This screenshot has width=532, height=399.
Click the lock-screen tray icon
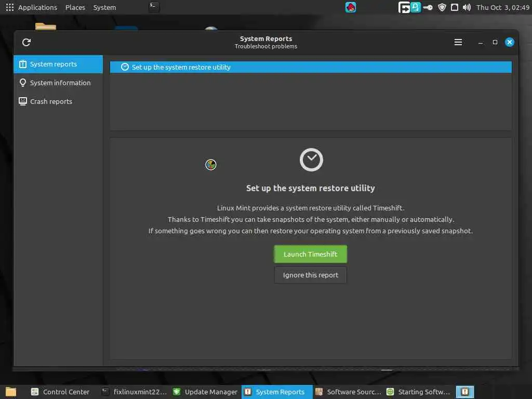click(416, 7)
